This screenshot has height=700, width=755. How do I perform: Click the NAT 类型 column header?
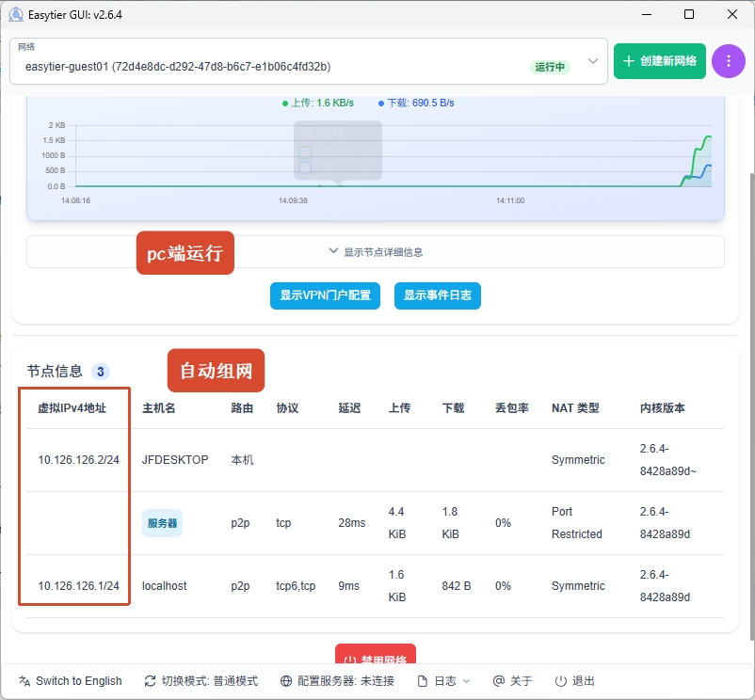pos(575,408)
